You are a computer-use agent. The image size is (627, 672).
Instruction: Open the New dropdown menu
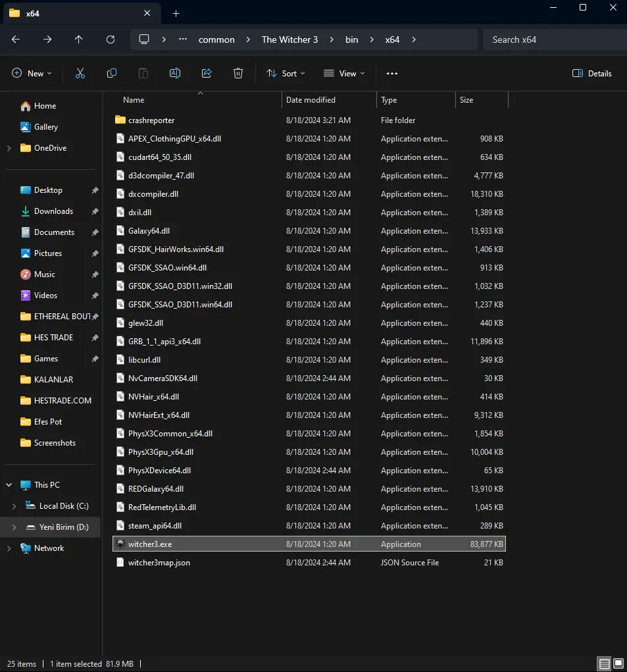pos(32,73)
